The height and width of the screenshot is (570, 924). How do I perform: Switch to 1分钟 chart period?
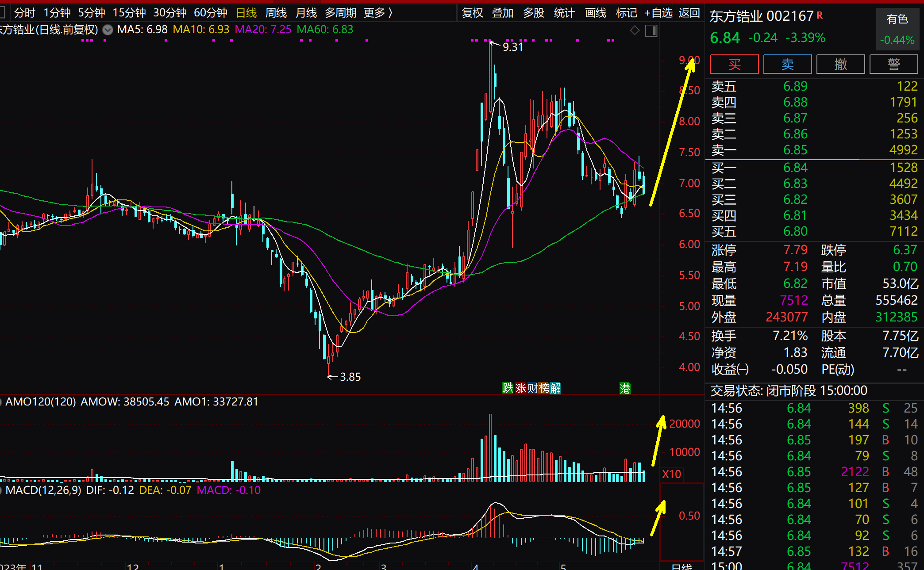(x=57, y=13)
